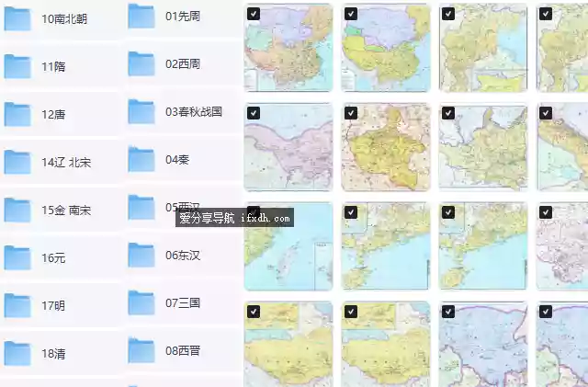Click the 18清 folder name
Screen dimensions: 588x387
point(53,354)
